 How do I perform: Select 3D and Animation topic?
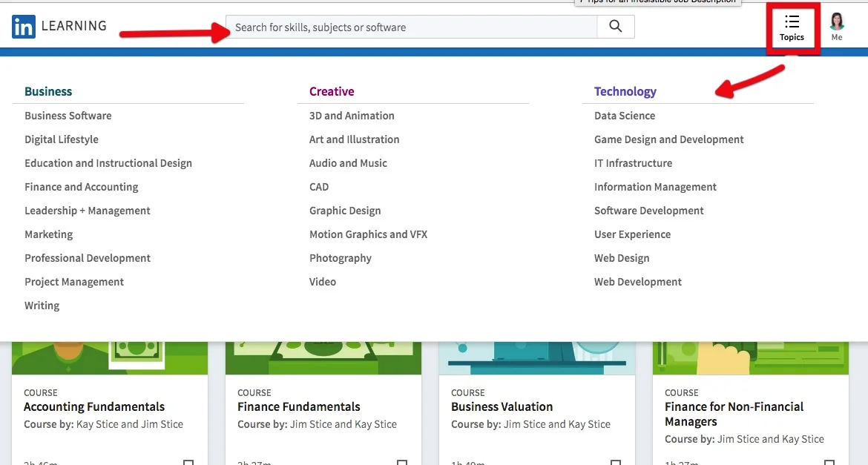point(352,116)
